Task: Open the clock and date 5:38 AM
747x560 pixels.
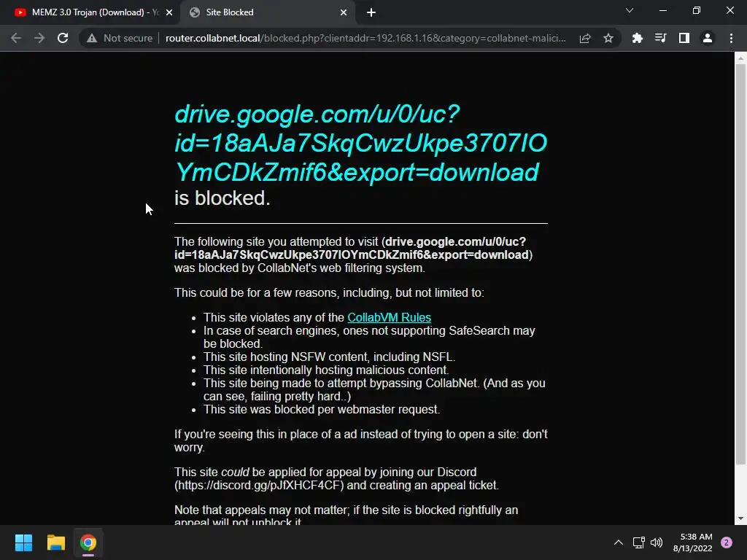Action: 693,542
